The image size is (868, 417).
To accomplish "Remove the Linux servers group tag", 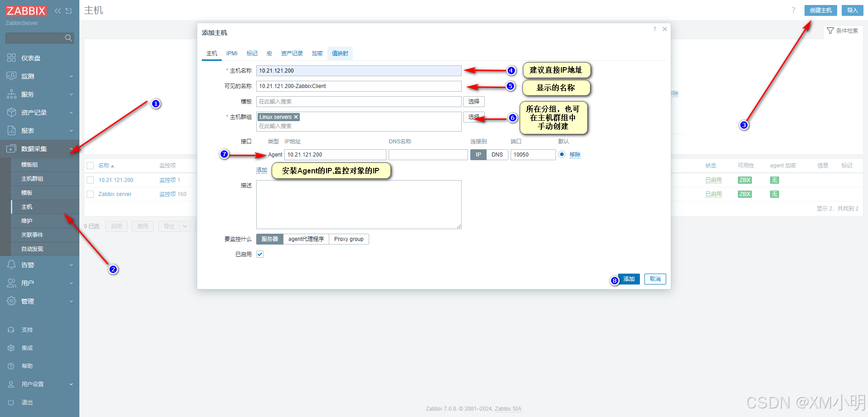I will click(296, 117).
